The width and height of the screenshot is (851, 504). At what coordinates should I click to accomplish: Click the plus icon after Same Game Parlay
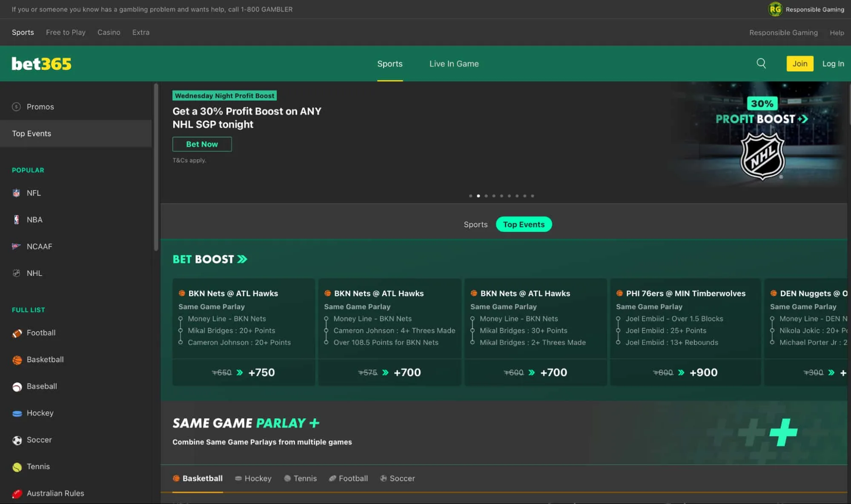314,423
